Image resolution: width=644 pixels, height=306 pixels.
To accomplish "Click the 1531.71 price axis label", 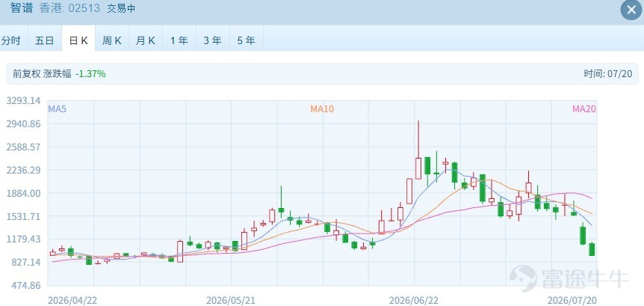I will [23, 216].
